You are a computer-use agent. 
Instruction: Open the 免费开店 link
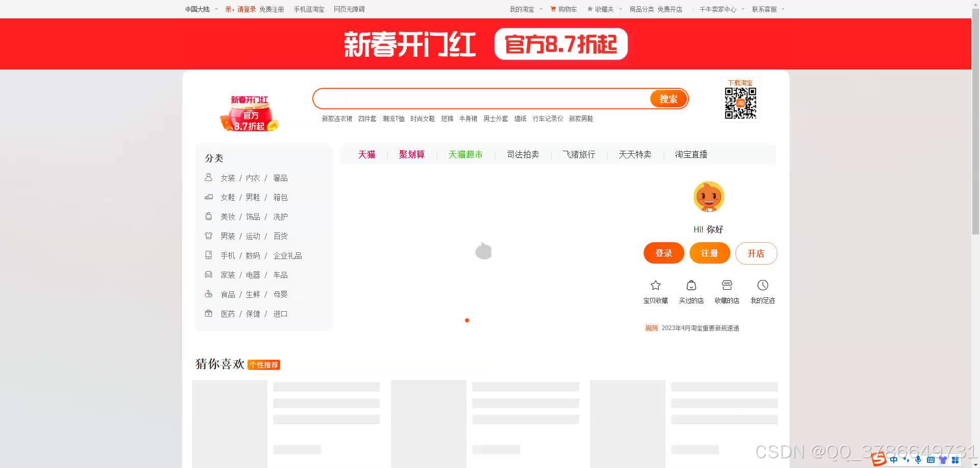coord(670,9)
